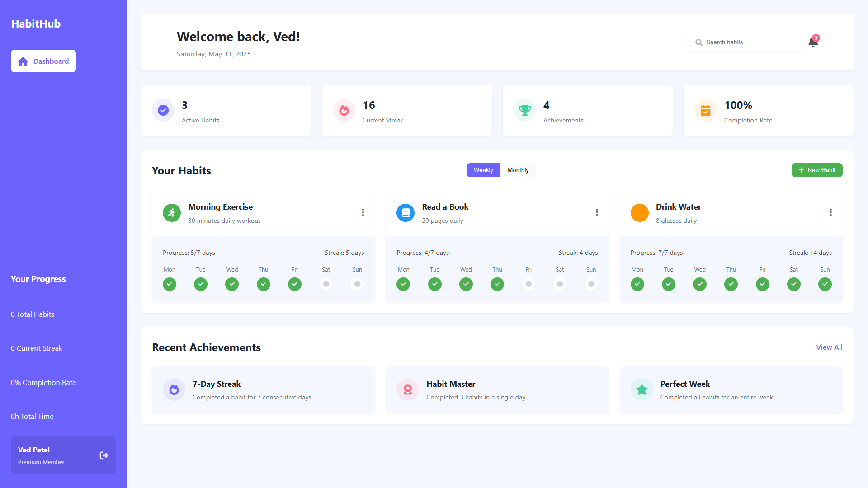Image resolution: width=868 pixels, height=488 pixels.
Task: Open the Ved Patel profile card
Action: tap(63, 455)
